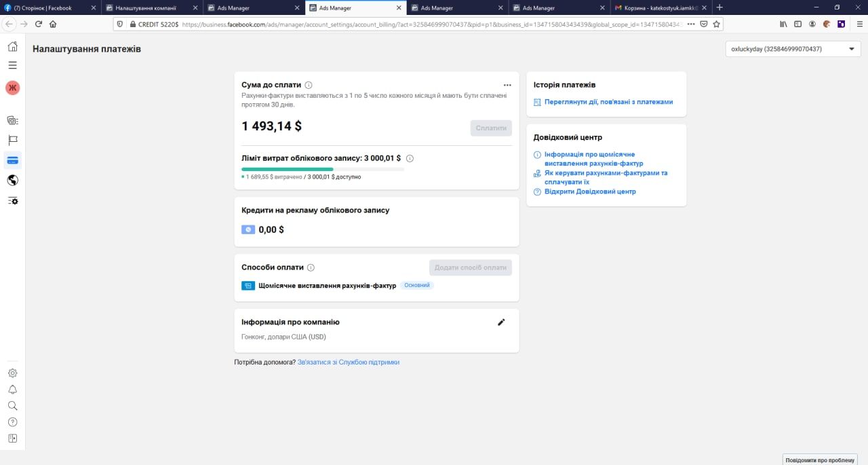Screen dimensions: 868x465
Task: Open notifications bell in sidebar
Action: [12, 390]
